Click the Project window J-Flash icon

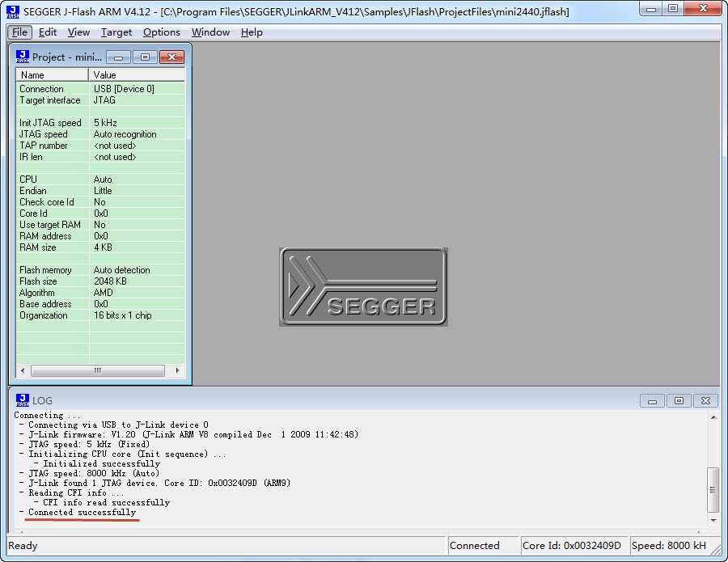click(23, 57)
